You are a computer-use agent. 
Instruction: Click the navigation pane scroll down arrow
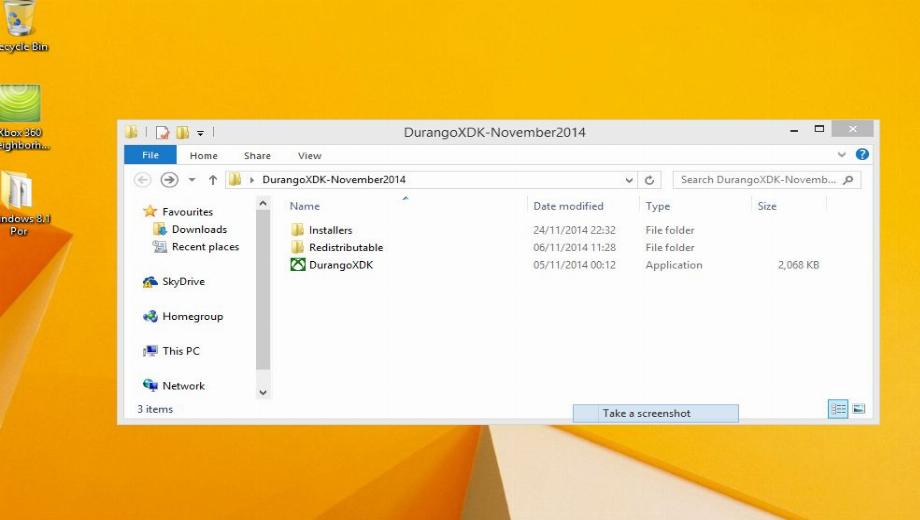263,393
